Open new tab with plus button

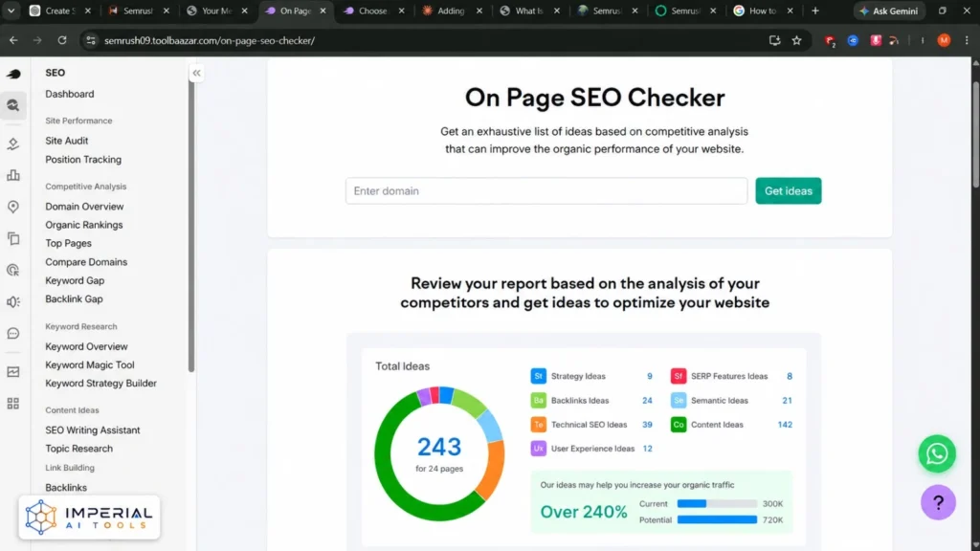pyautogui.click(x=815, y=11)
